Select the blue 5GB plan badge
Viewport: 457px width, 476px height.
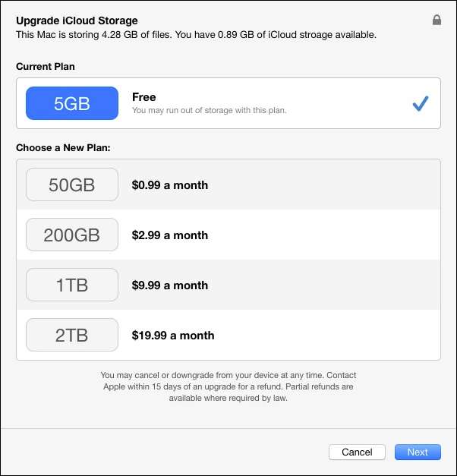coord(72,103)
